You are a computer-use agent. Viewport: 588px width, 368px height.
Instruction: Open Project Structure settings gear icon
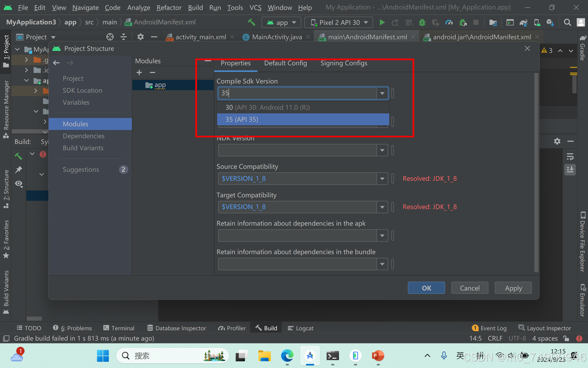[493, 22]
